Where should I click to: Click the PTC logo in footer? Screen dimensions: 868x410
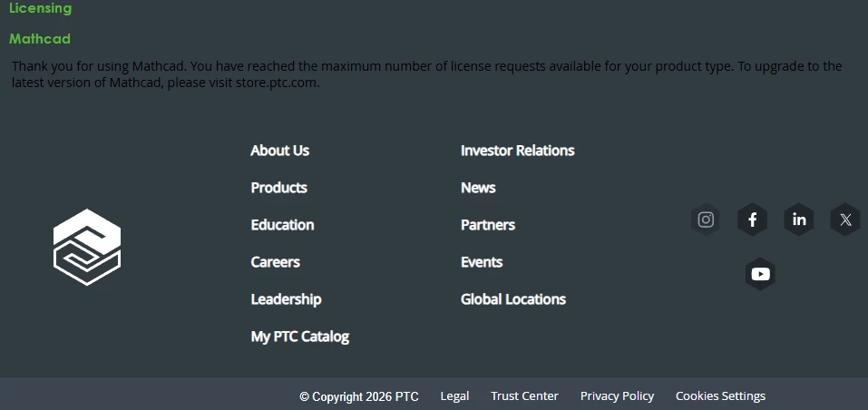[87, 247]
